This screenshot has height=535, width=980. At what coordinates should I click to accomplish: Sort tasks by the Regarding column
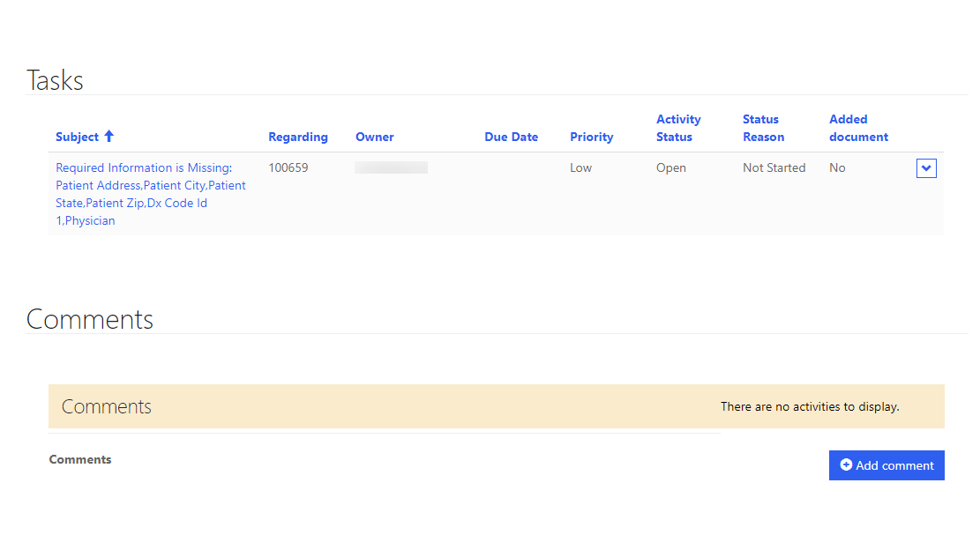click(297, 136)
